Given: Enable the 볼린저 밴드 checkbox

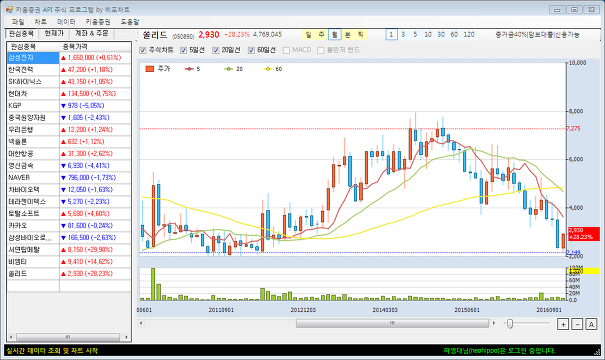Looking at the screenshot, I should coord(320,50).
